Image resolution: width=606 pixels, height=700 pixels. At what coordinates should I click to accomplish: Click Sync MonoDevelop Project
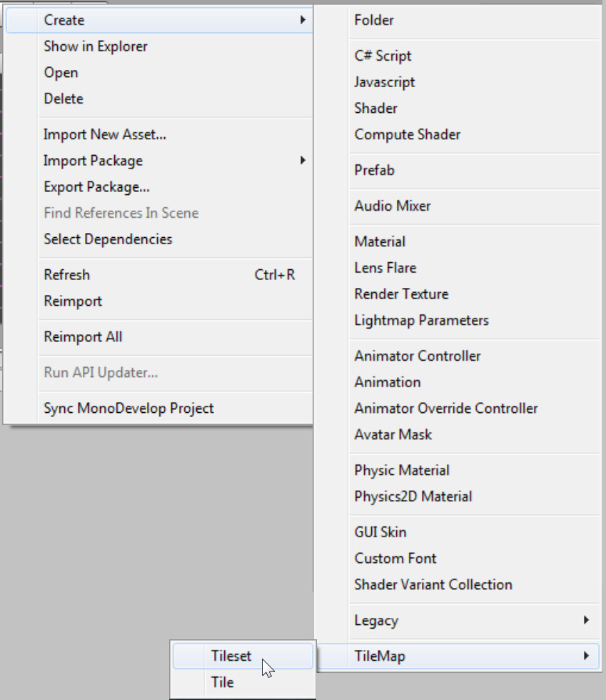[x=159, y=408]
